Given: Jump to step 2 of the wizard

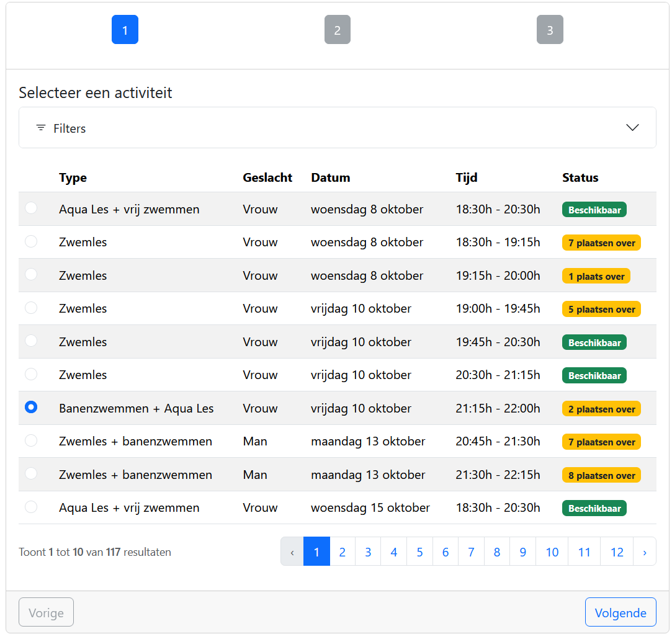Looking at the screenshot, I should tap(337, 30).
